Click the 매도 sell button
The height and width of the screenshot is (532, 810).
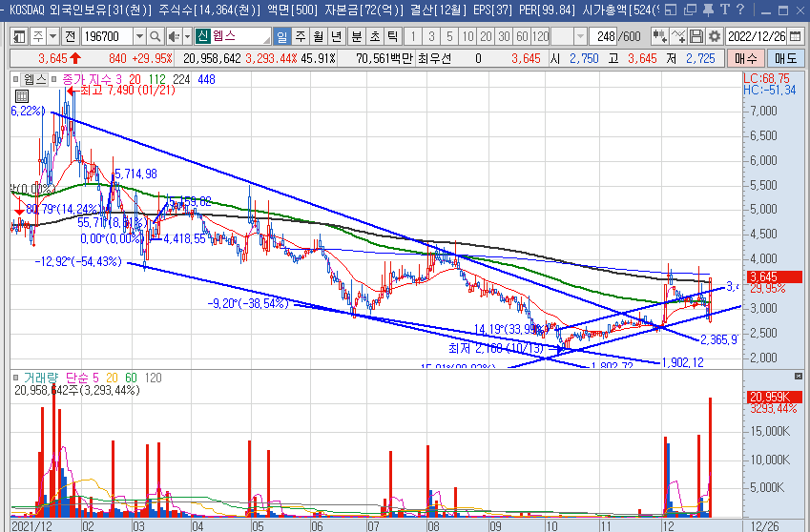(785, 58)
